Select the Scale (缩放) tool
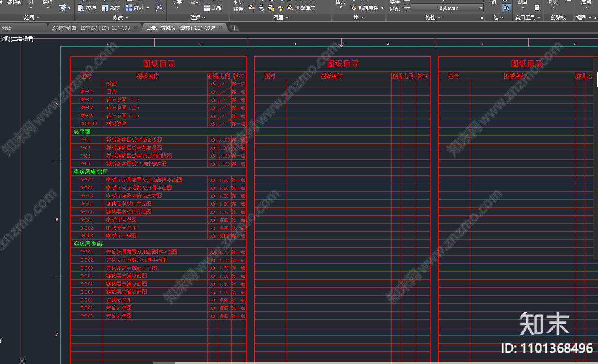The width and height of the screenshot is (598, 364). [111, 8]
